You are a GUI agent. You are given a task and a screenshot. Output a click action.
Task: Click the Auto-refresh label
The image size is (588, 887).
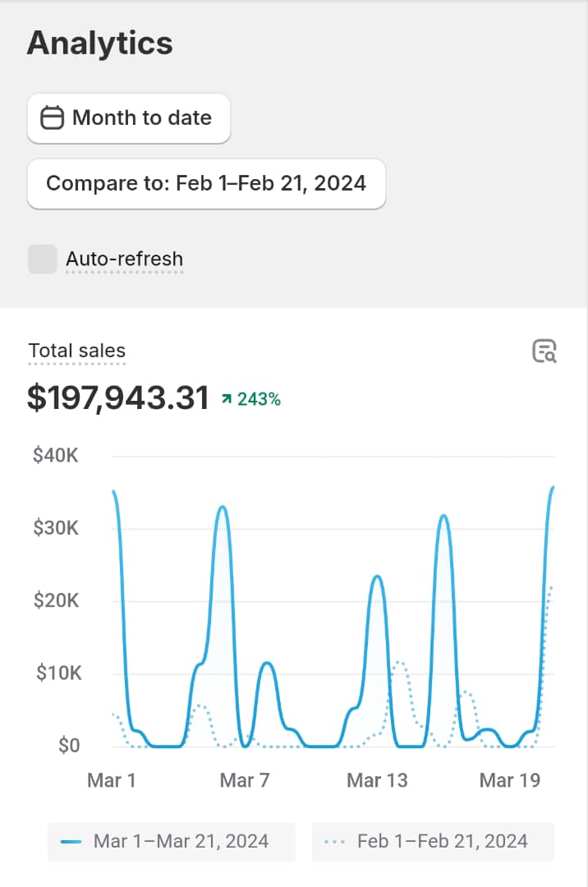(124, 260)
